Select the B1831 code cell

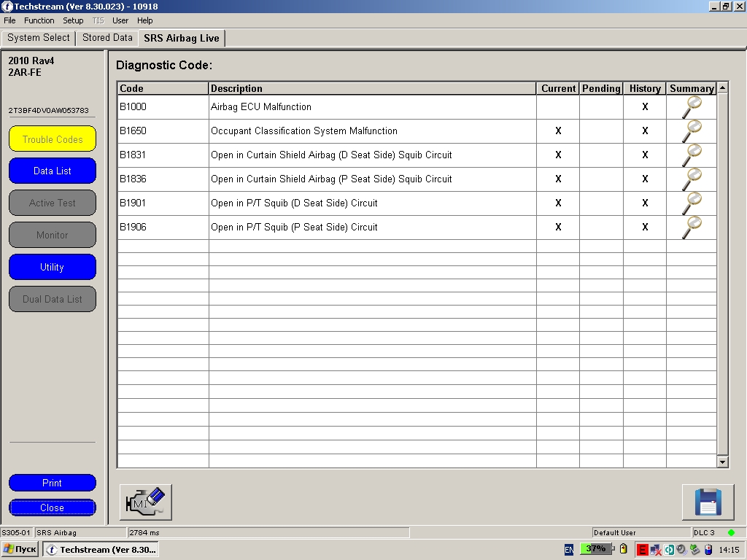tap(163, 155)
